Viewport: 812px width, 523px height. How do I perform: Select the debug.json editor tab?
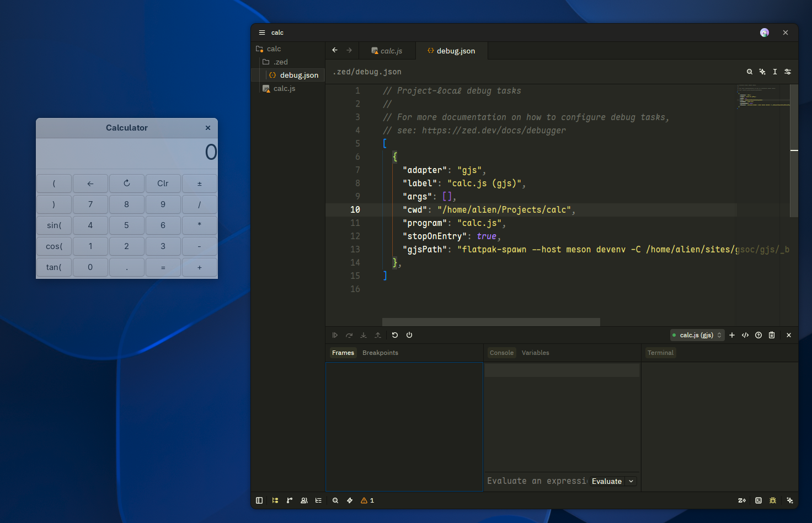point(451,51)
